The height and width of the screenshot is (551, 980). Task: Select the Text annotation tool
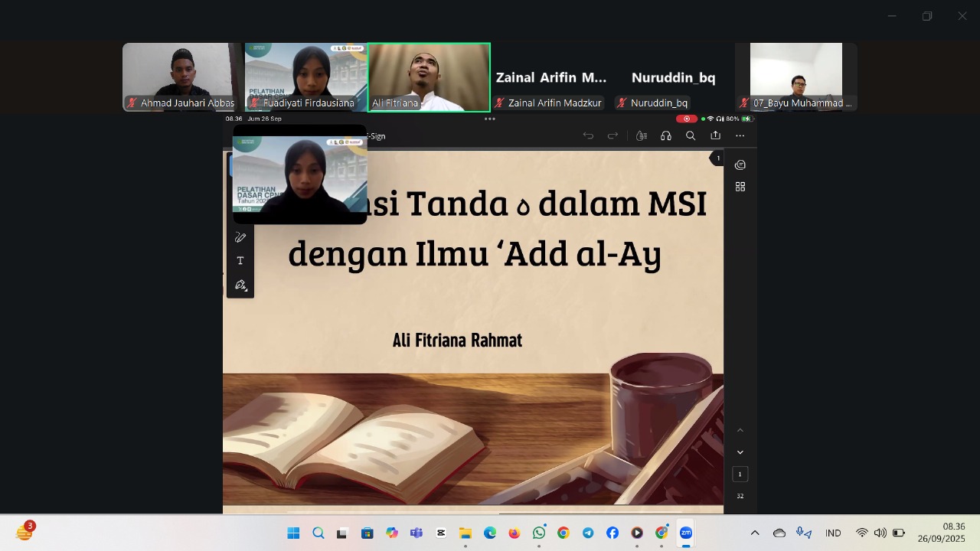(240, 261)
